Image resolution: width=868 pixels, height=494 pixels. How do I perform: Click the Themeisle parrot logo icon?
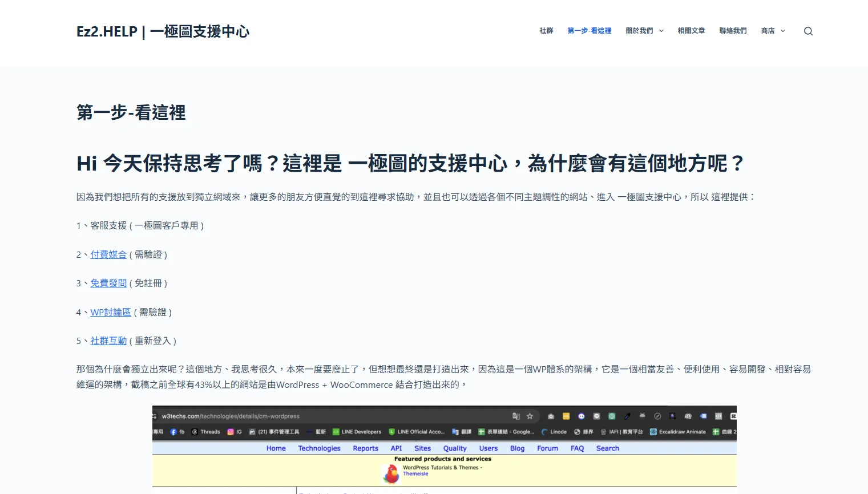pyautogui.click(x=391, y=473)
